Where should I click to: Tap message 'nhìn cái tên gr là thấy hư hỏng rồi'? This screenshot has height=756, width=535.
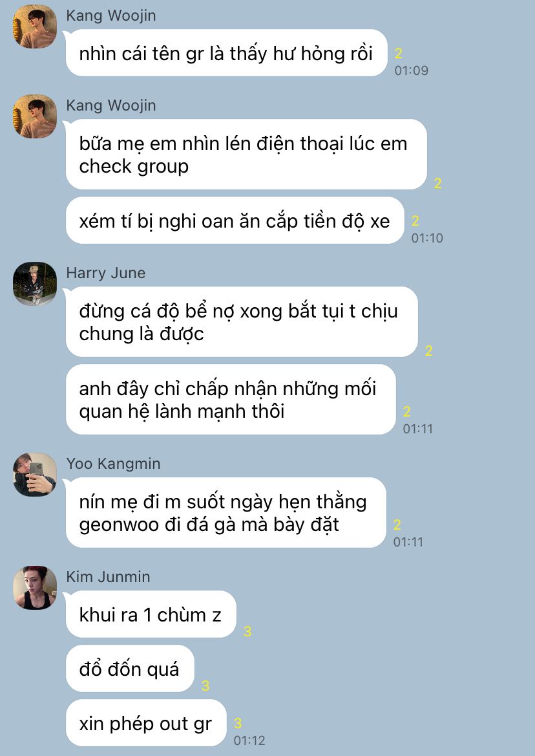pos(226,53)
